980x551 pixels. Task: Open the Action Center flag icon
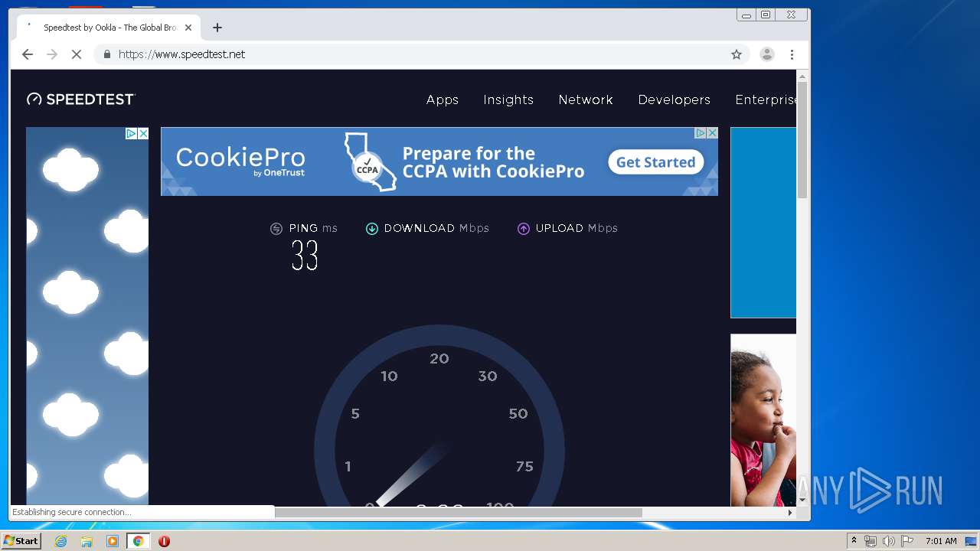906,541
